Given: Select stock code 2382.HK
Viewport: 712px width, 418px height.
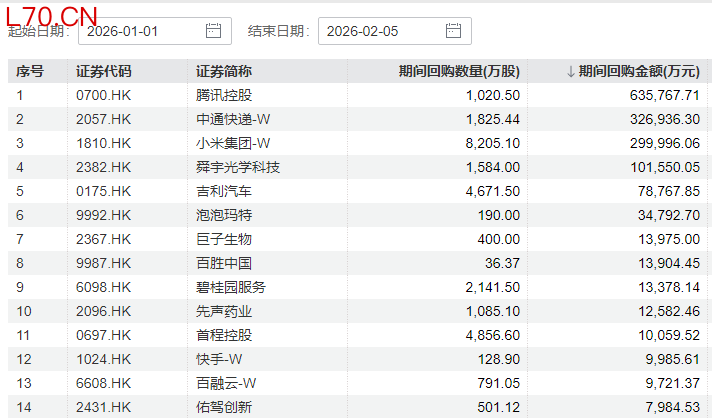Looking at the screenshot, I should coord(104,167).
